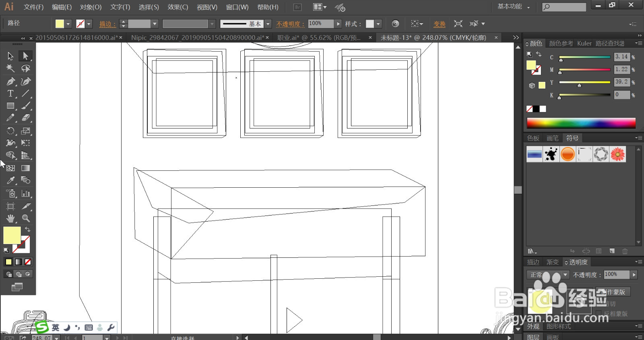Select the Selection tool (black arrow)
The height and width of the screenshot is (340, 644).
10,56
